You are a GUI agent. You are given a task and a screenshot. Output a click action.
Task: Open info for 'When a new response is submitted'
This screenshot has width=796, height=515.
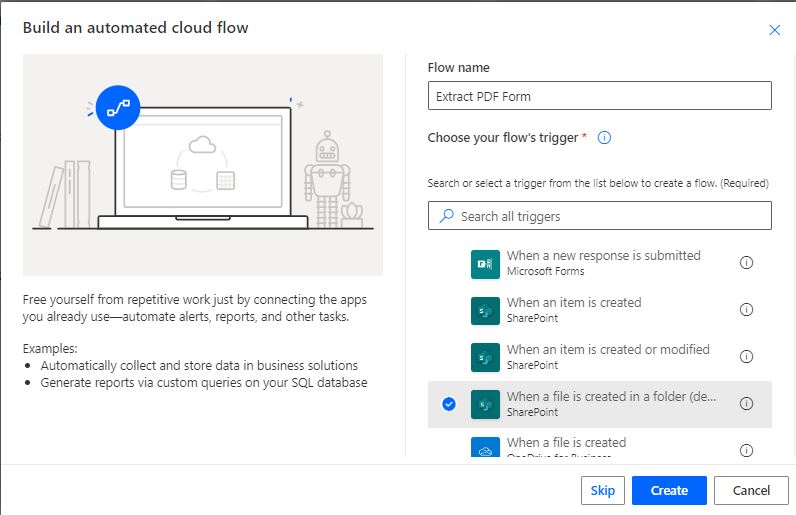[x=746, y=263]
